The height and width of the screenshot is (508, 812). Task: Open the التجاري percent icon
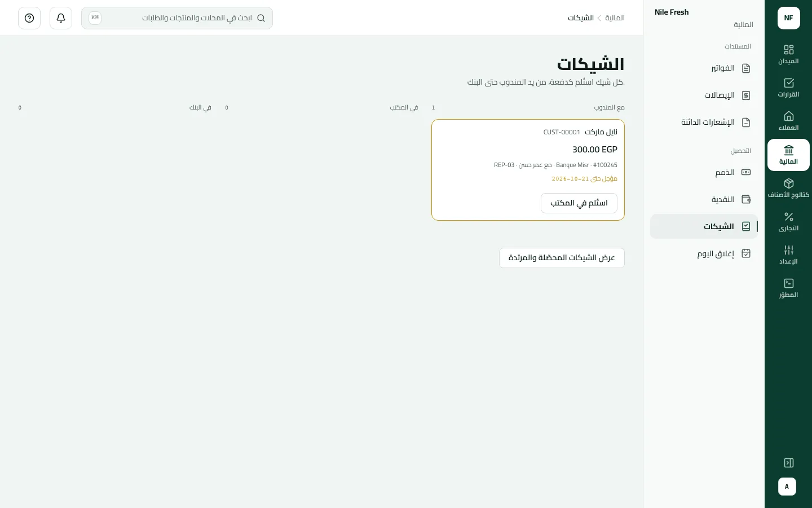pyautogui.click(x=788, y=217)
